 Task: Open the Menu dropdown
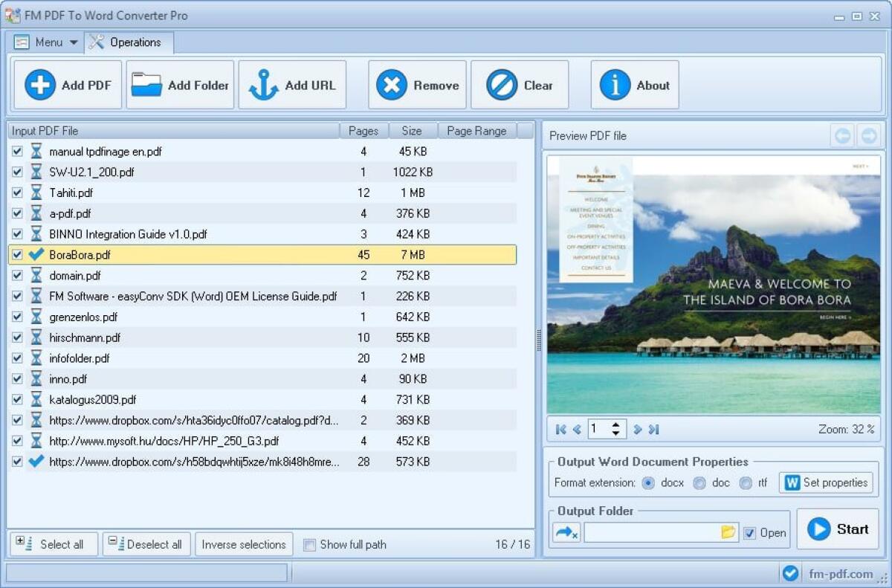[x=45, y=42]
